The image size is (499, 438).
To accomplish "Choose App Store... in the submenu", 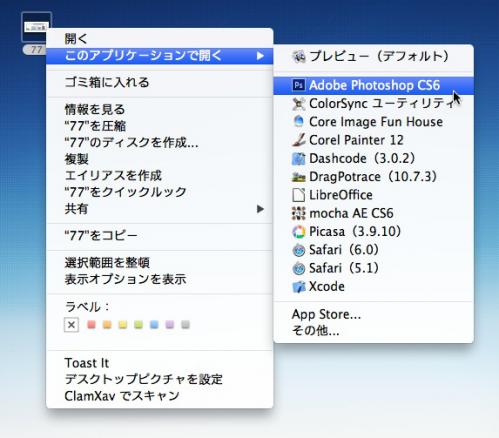I will pyautogui.click(x=373, y=314).
